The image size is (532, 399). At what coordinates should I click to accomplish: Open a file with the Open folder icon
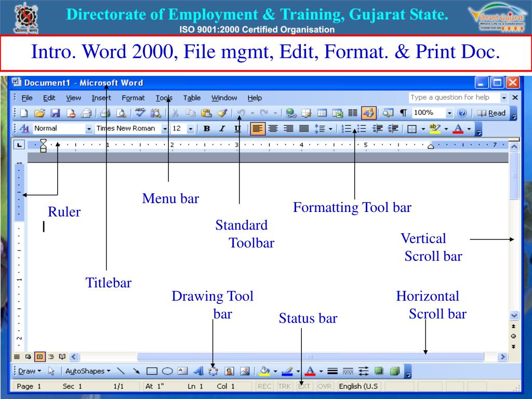pyautogui.click(x=39, y=113)
